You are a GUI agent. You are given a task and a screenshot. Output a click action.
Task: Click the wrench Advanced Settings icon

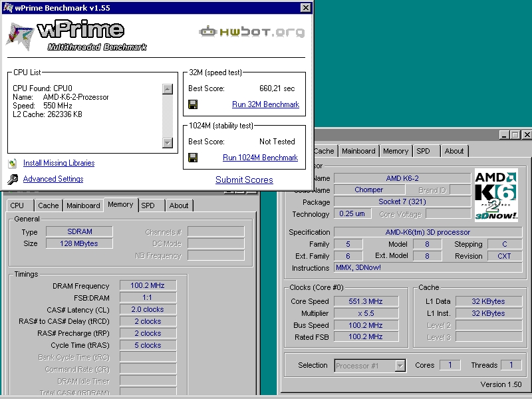(13, 179)
